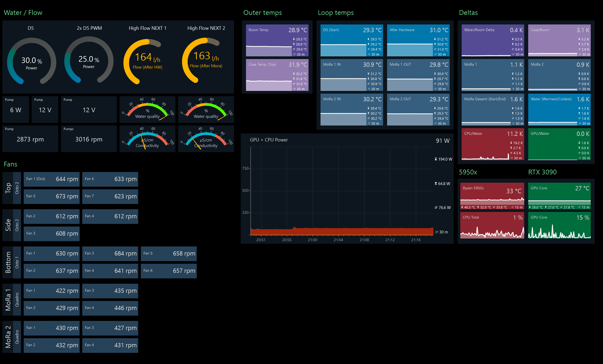Image resolution: width=603 pixels, height=364 pixels.
Task: Click the Fan 5 tile reading 658 rpm
Action: pos(169,254)
